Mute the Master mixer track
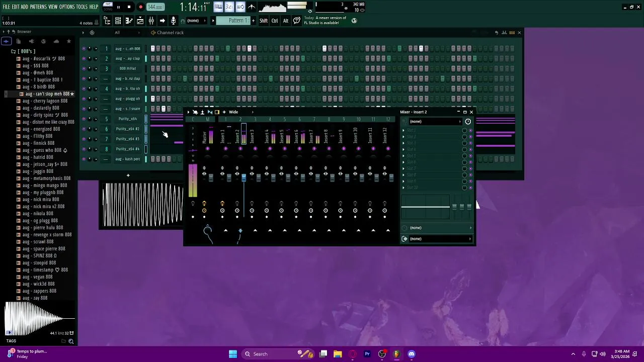The image size is (644, 362). (x=208, y=149)
